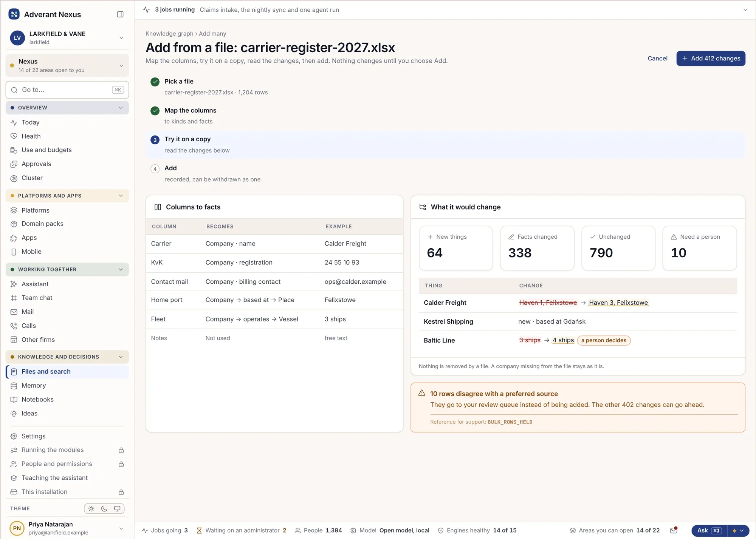The height and width of the screenshot is (539, 756).
Task: Select the Add step four
Action: pos(445,174)
